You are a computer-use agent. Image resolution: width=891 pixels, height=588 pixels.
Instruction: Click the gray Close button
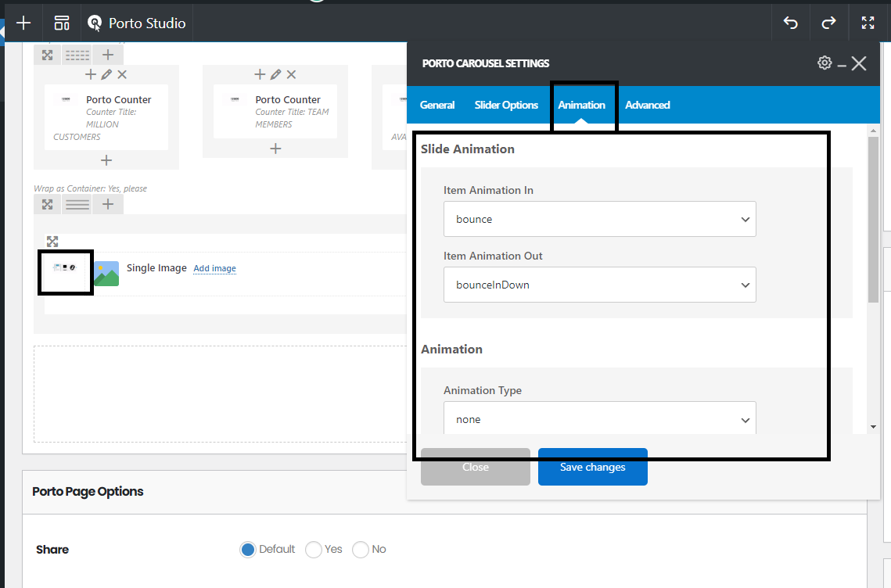pos(476,467)
